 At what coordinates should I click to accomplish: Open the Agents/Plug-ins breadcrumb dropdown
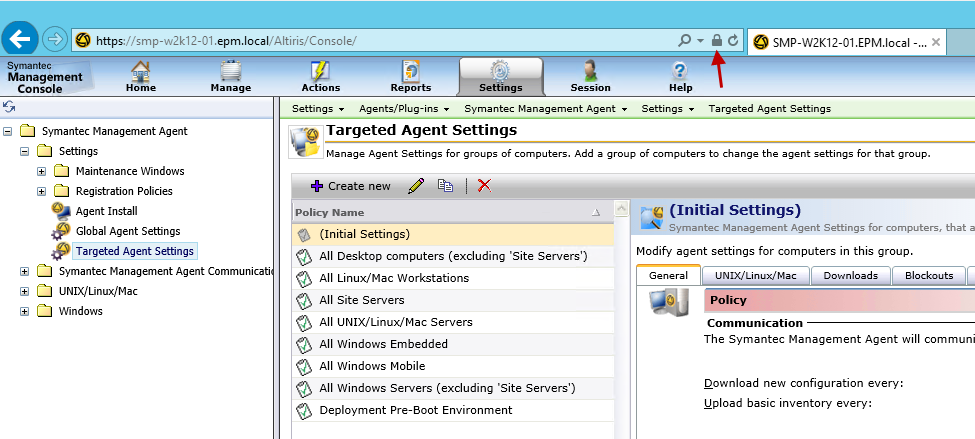point(404,108)
